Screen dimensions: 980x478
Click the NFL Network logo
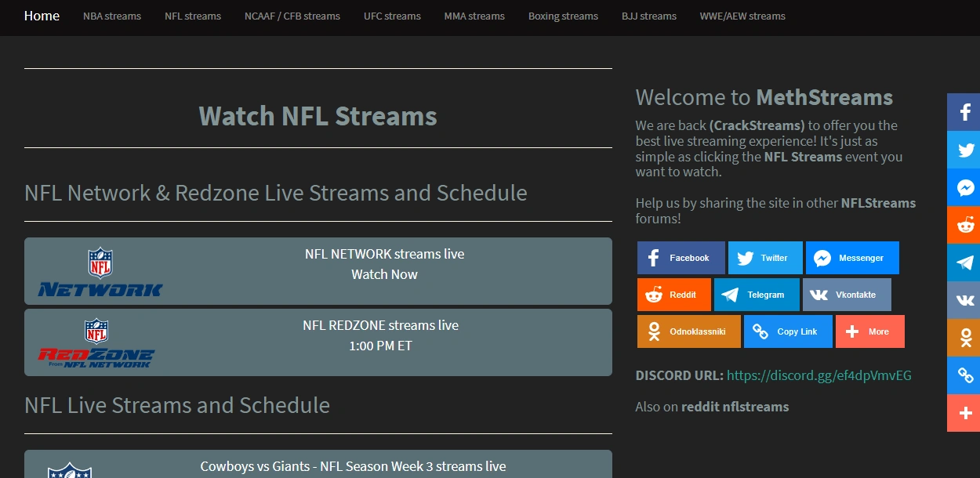(x=100, y=272)
